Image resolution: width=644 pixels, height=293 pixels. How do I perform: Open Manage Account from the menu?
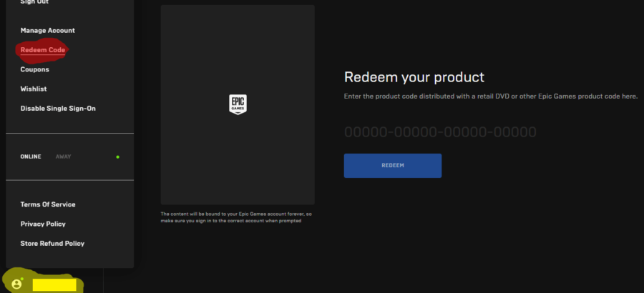click(48, 30)
